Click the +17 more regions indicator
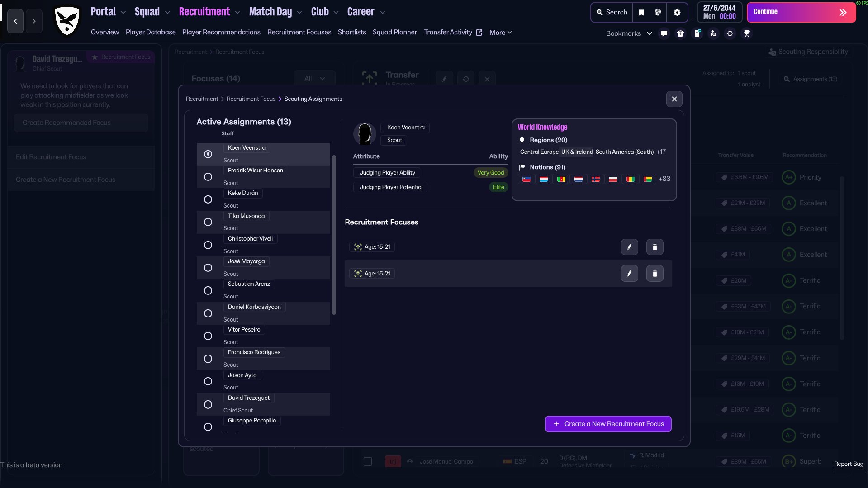 (661, 152)
